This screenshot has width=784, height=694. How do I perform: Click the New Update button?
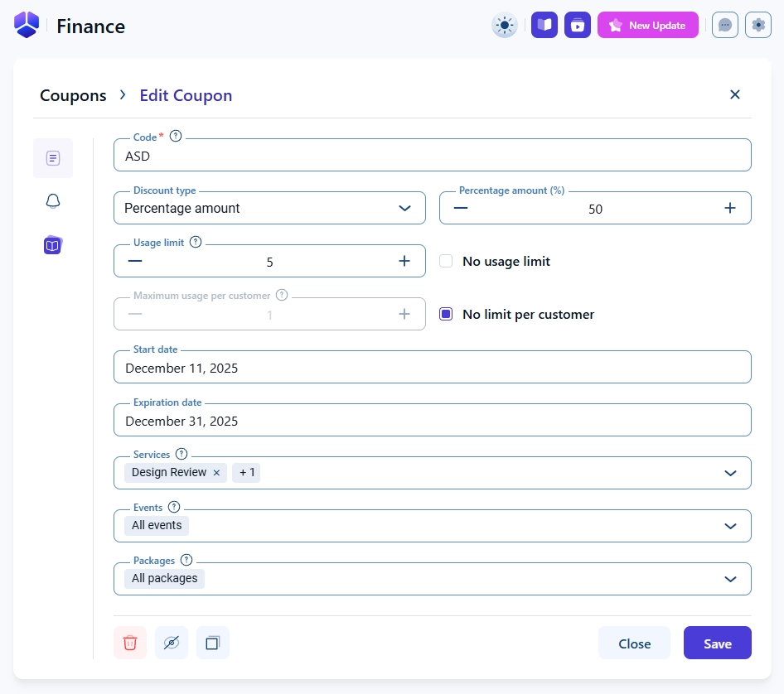tap(648, 25)
